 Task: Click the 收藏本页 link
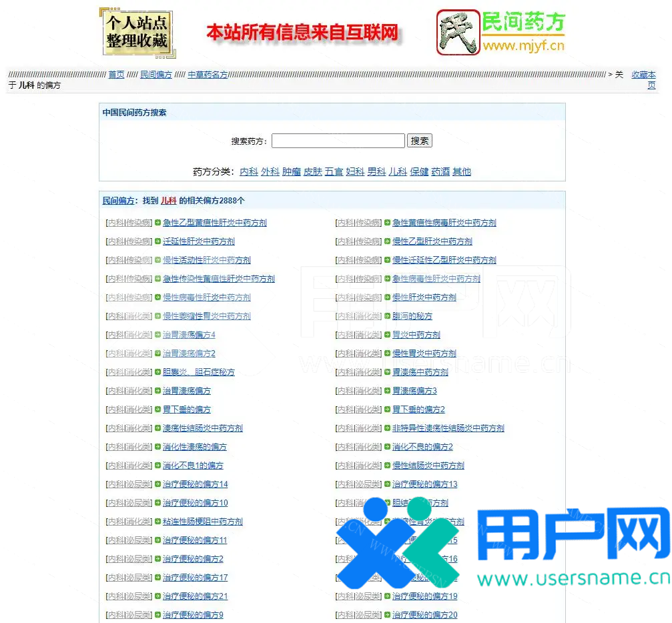click(643, 75)
